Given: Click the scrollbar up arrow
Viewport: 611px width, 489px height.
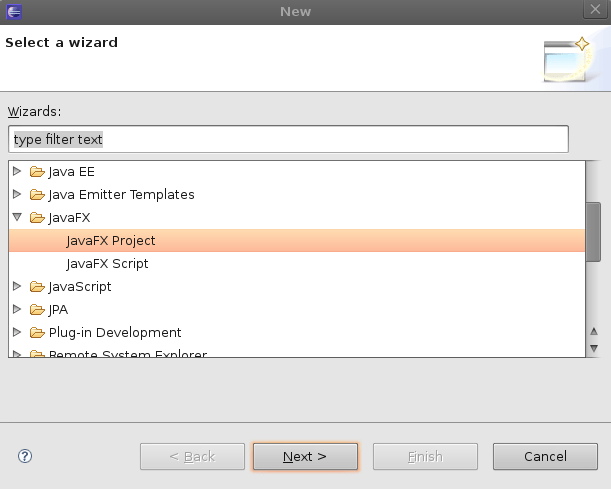Looking at the screenshot, I should (594, 332).
